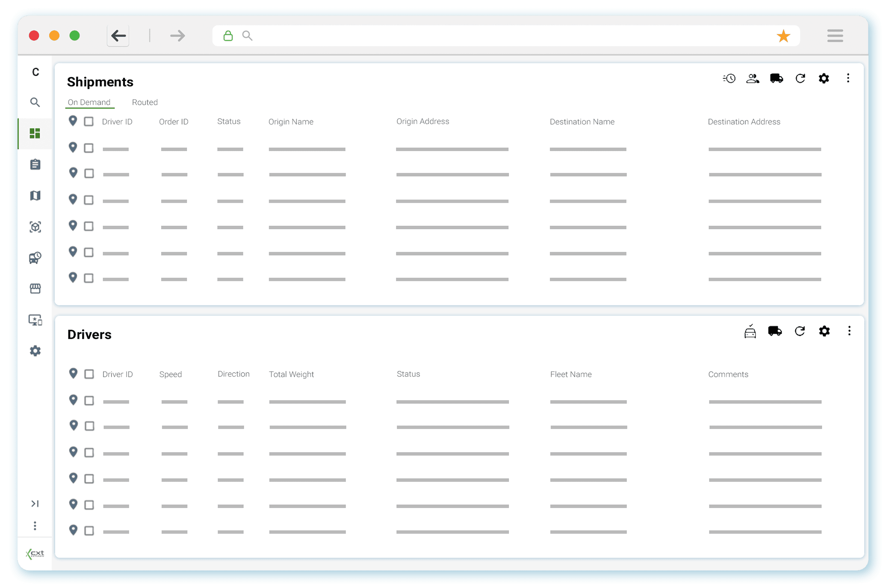Select the vehicle check icon in Drivers toolbar
Image resolution: width=886 pixels, height=588 pixels.
click(x=750, y=332)
